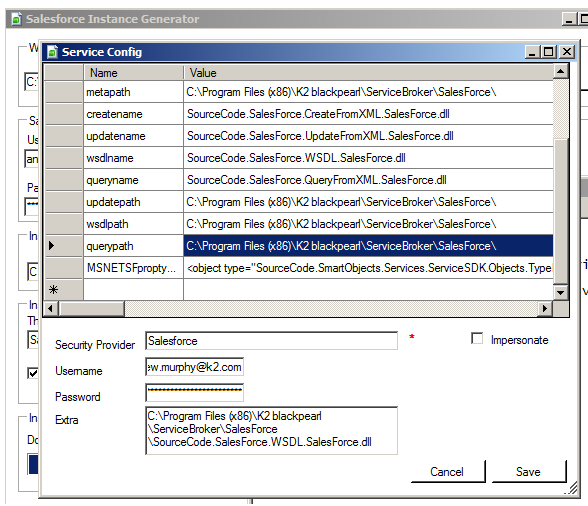Click the wsdlpath name cell

pos(133,224)
